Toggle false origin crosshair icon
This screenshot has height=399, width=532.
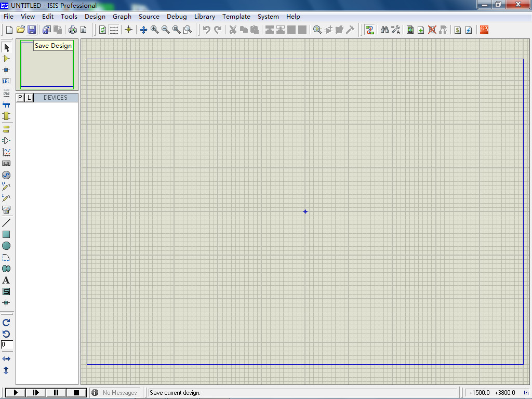pos(129,30)
